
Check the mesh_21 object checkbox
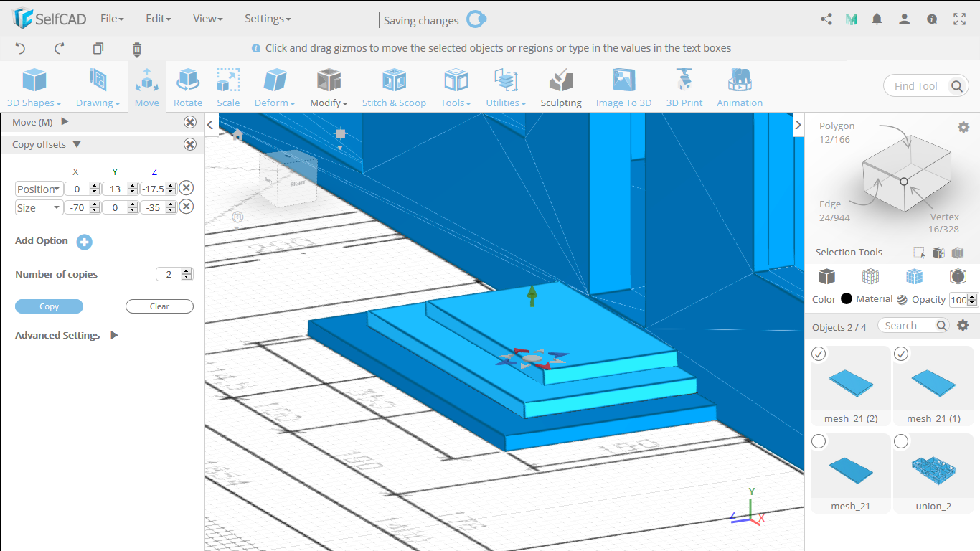819,441
